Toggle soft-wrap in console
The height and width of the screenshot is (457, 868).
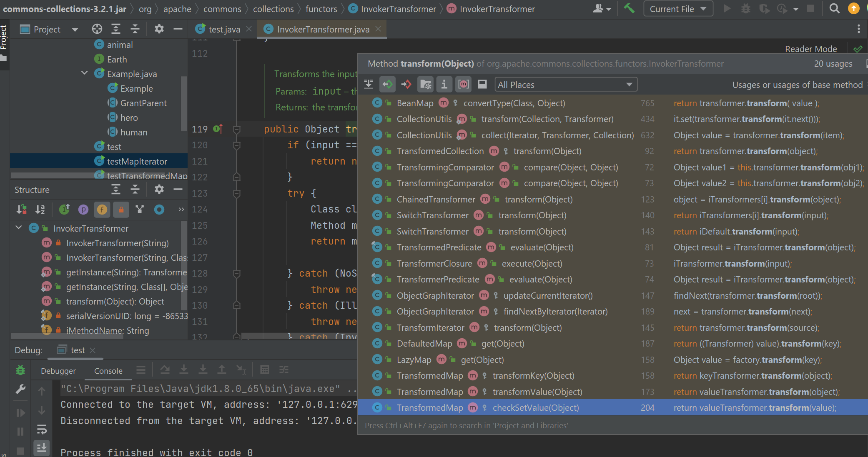pyautogui.click(x=42, y=430)
